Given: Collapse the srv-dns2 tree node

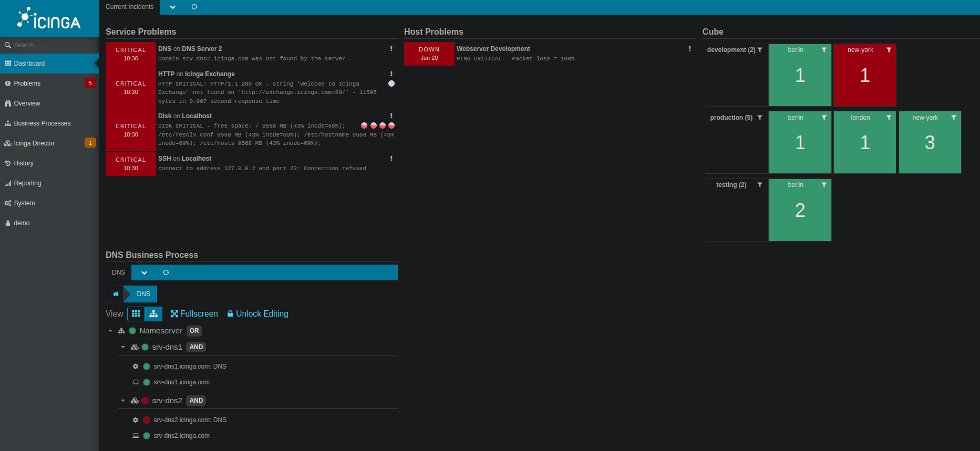Looking at the screenshot, I should tap(123, 401).
